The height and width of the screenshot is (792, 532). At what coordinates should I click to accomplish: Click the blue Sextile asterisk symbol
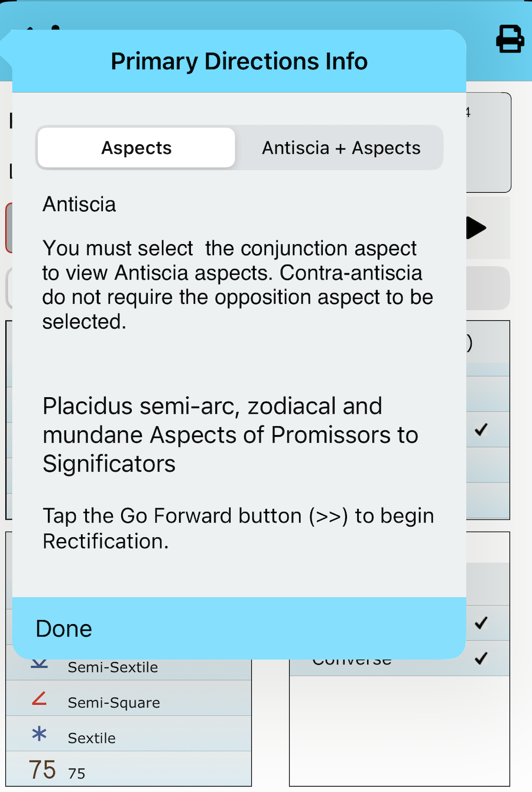(x=39, y=734)
